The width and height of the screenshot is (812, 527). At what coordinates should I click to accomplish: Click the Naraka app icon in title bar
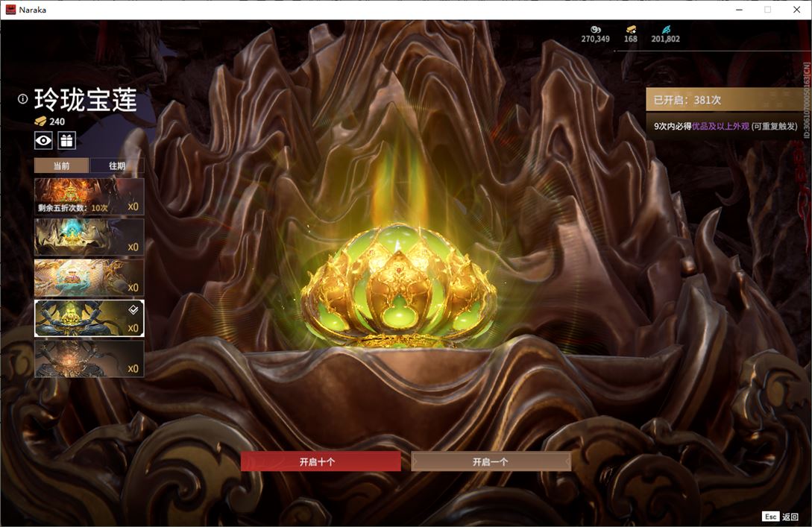10,10
